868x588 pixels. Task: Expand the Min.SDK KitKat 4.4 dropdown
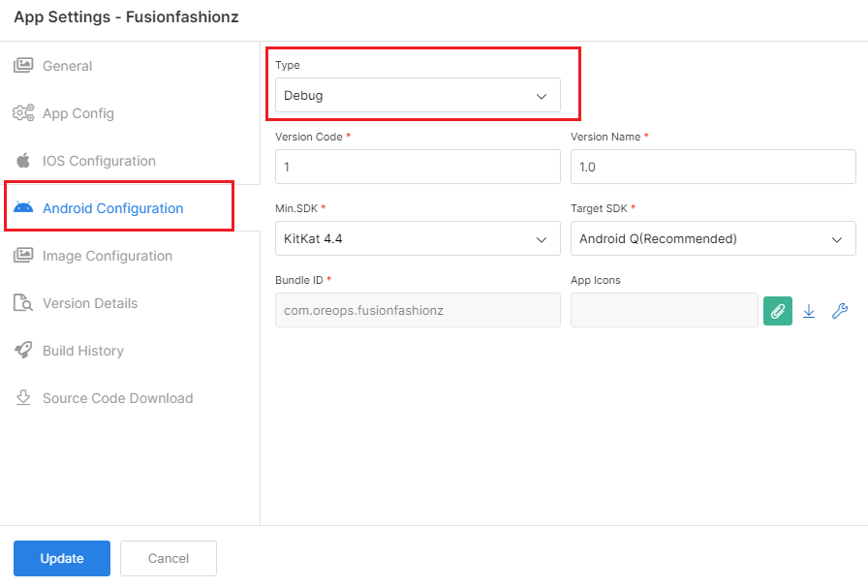[418, 238]
